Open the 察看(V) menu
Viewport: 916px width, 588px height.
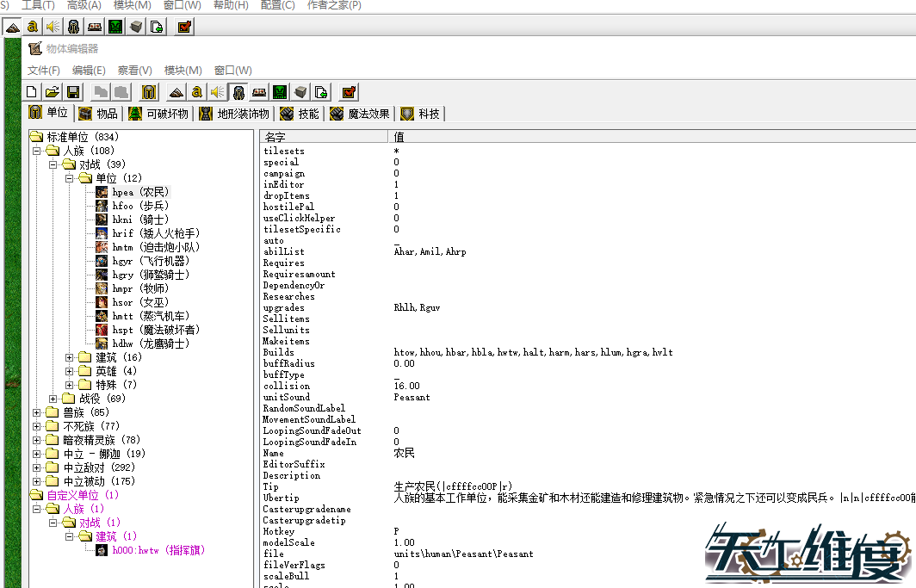[134, 71]
